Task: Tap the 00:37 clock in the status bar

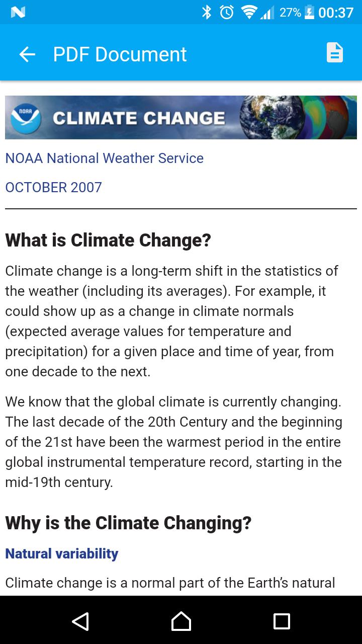Action: (336, 12)
